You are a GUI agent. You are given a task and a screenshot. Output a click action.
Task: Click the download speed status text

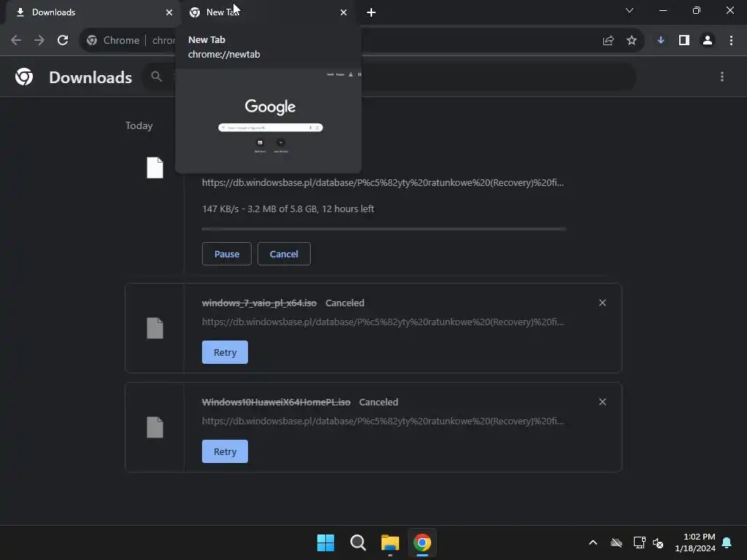coord(288,209)
